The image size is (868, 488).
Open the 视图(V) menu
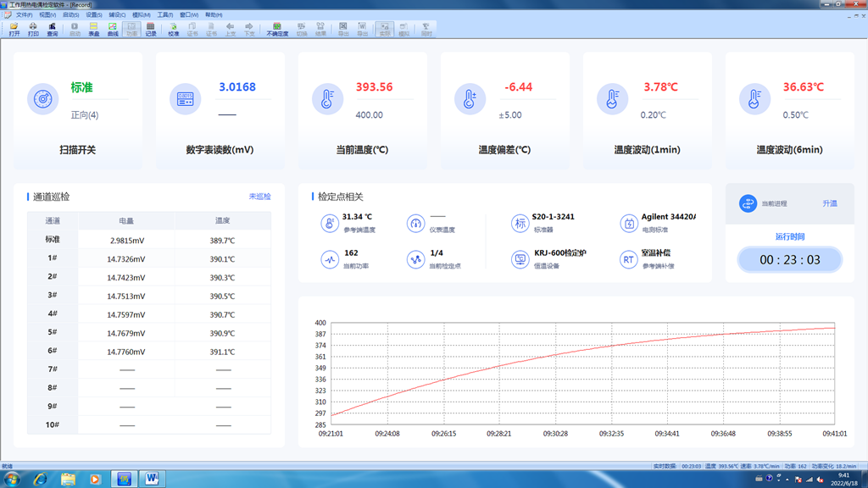[47, 15]
